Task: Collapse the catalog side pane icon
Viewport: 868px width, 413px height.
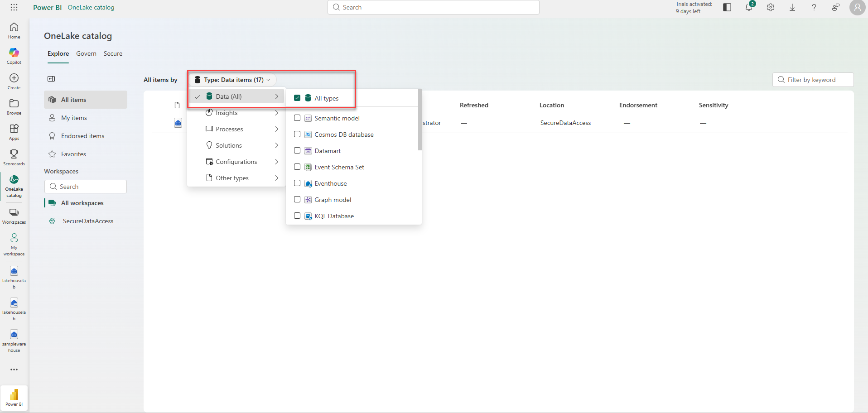Action: click(51, 79)
